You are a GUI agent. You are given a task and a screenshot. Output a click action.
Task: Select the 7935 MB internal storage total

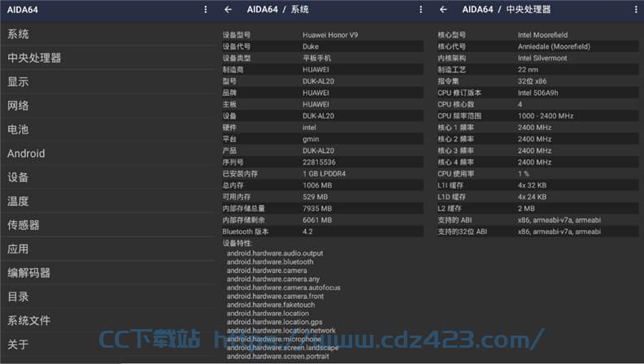tap(317, 209)
